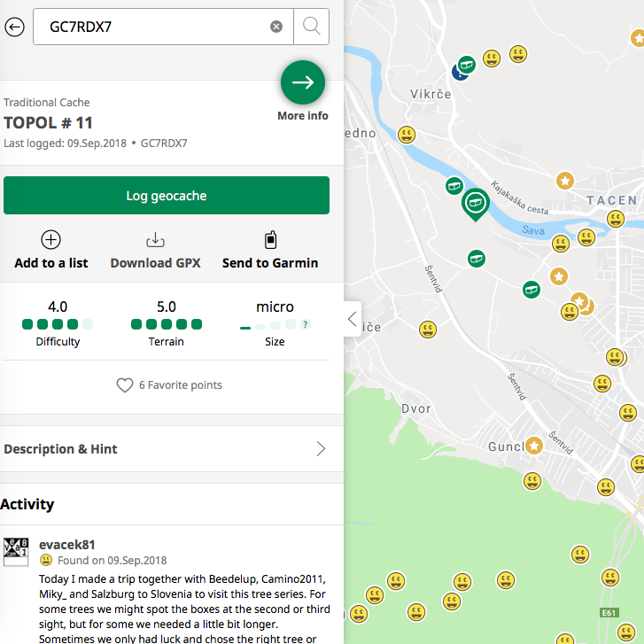Click the Download GPX icon
The image size is (644, 644).
(x=155, y=240)
